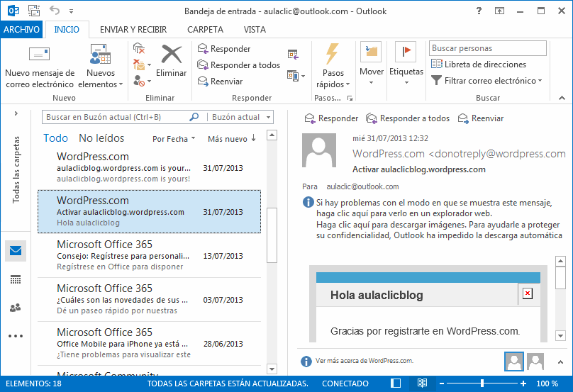
Task: Click Responder in the ribbon
Action: pyautogui.click(x=223, y=49)
